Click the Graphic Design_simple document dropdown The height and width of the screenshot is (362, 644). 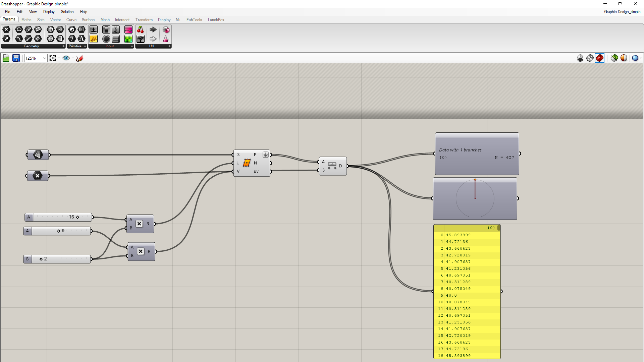(622, 12)
